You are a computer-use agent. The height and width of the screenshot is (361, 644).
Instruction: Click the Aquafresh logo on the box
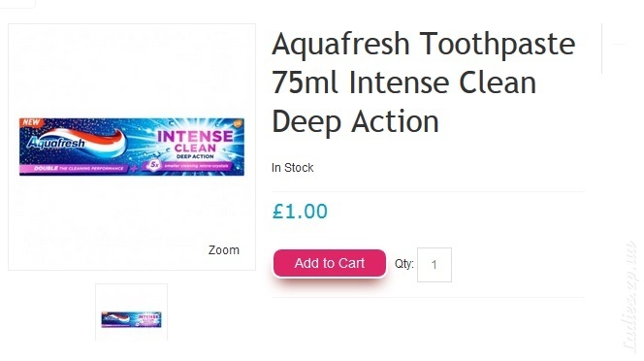tap(55, 143)
